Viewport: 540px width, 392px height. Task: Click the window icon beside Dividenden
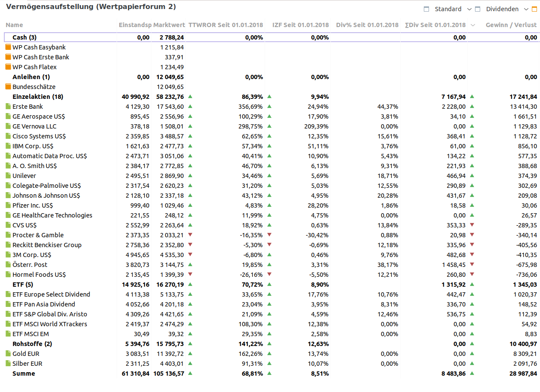478,9
